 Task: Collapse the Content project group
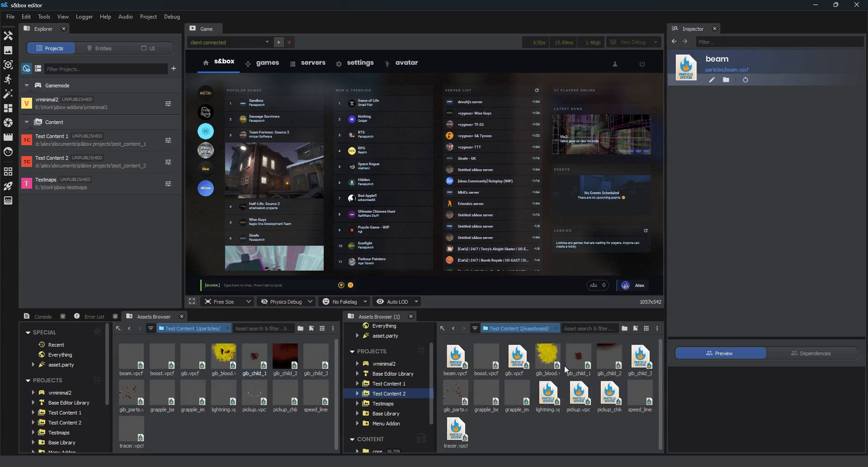(27, 122)
